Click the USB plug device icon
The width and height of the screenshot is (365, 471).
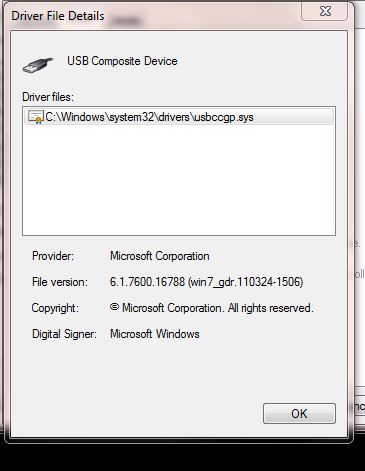pos(38,65)
